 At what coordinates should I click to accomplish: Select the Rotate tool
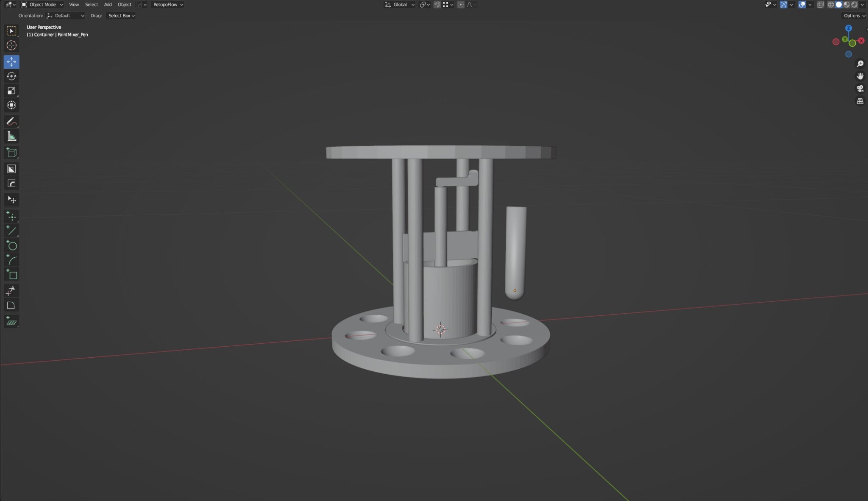(11, 76)
